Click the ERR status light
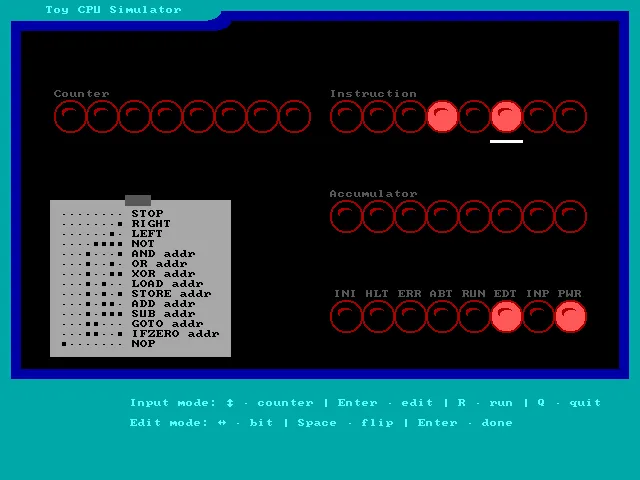 click(410, 317)
